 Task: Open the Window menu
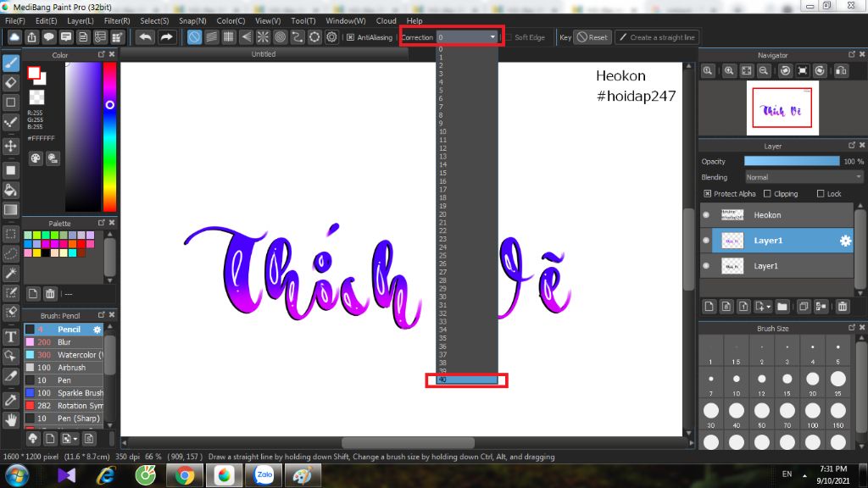pos(346,20)
